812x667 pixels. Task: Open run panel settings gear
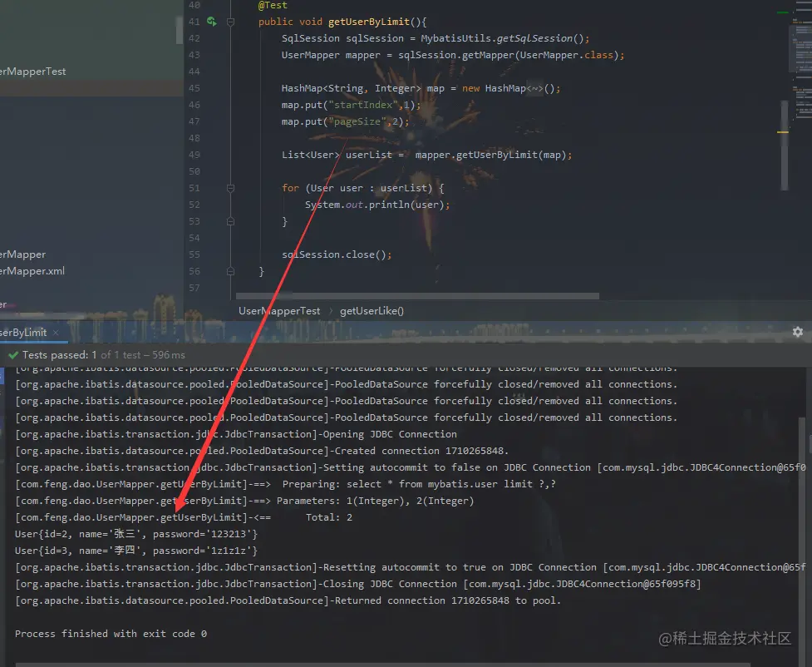pyautogui.click(x=798, y=332)
